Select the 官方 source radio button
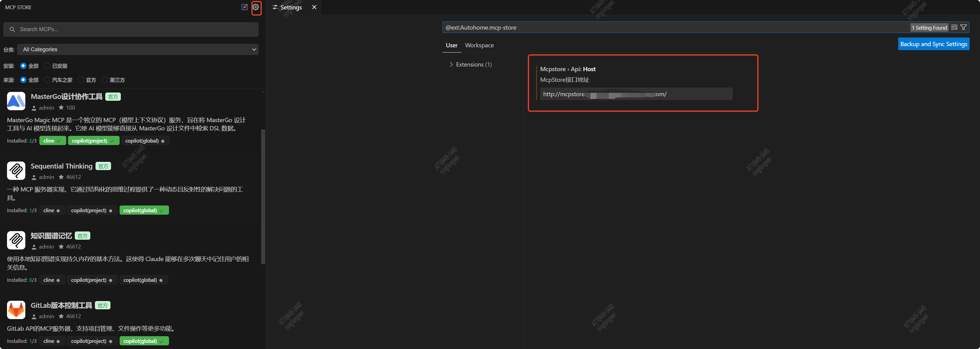This screenshot has width=980, height=349. click(81, 80)
